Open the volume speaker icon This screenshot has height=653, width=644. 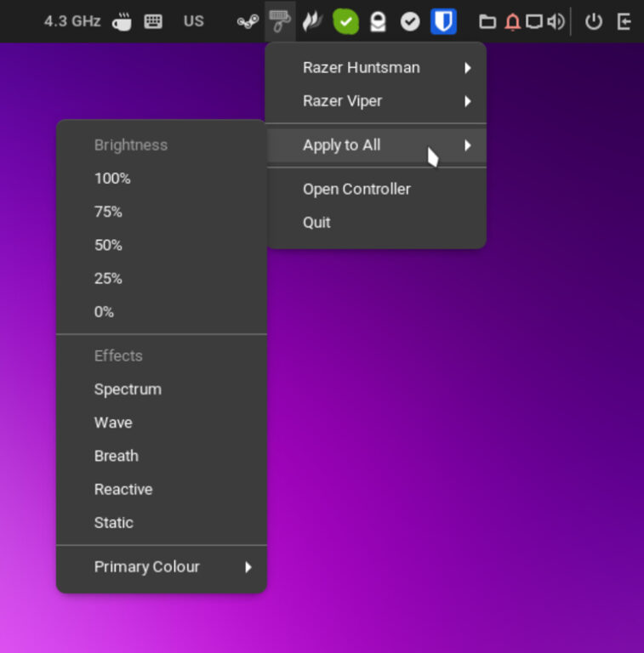556,21
